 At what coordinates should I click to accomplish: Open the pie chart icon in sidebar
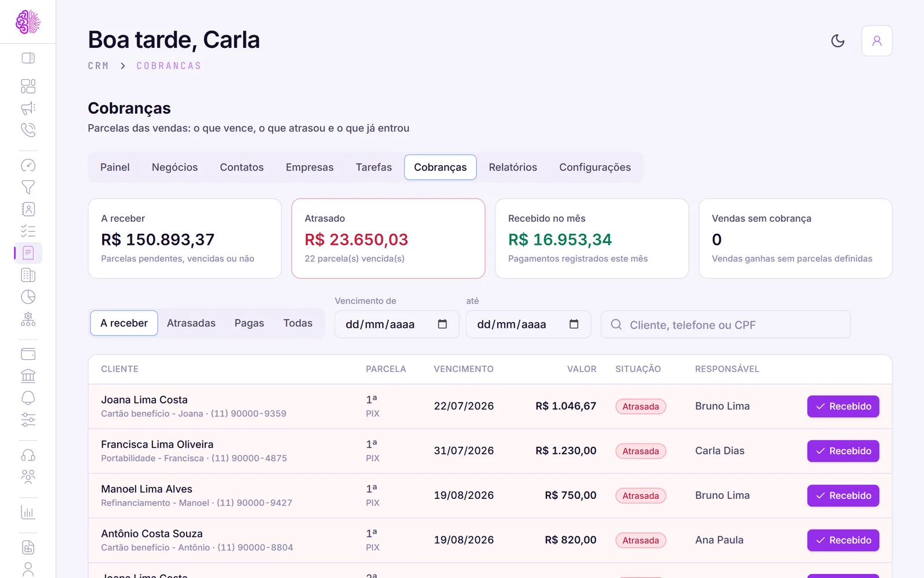(28, 297)
